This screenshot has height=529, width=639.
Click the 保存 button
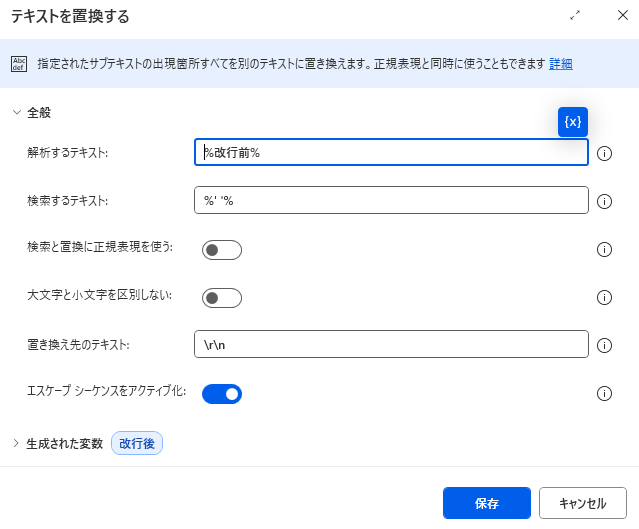coord(487,503)
